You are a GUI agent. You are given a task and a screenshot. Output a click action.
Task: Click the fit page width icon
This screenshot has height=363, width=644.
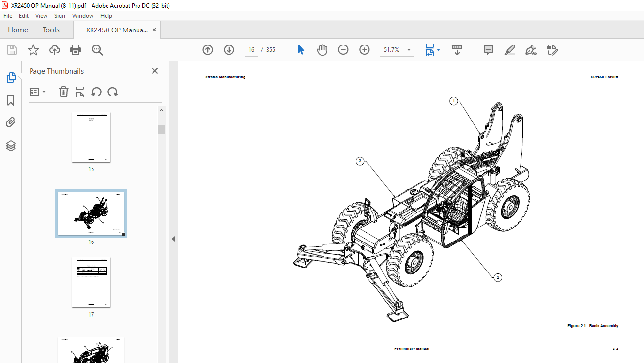click(x=429, y=50)
